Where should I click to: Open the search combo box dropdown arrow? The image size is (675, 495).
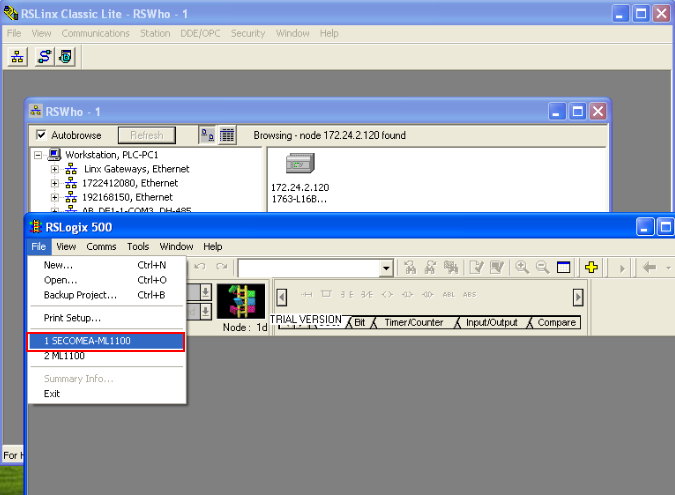coord(387,268)
